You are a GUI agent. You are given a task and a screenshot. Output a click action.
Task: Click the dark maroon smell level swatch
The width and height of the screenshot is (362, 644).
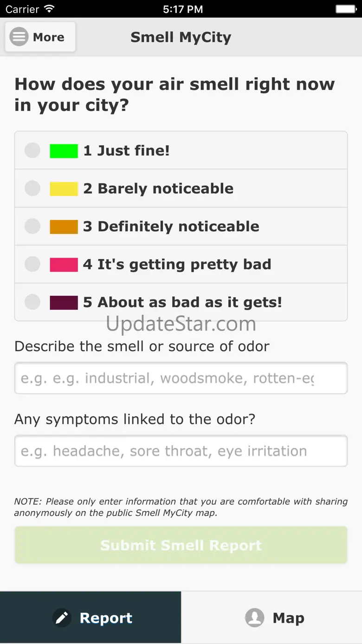pos(64,303)
